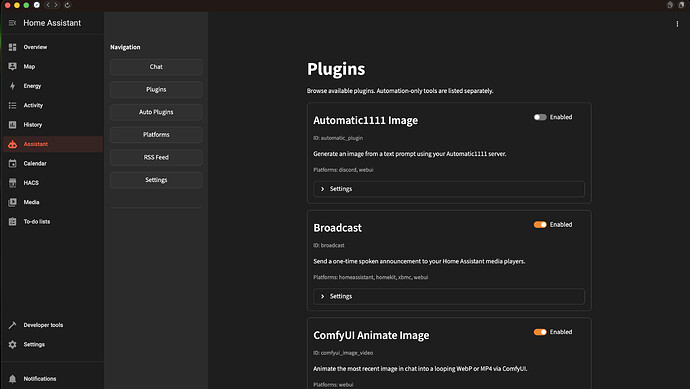Open the Energy lightning bolt icon
Image resolution: width=690 pixels, height=389 pixels.
[x=12, y=86]
